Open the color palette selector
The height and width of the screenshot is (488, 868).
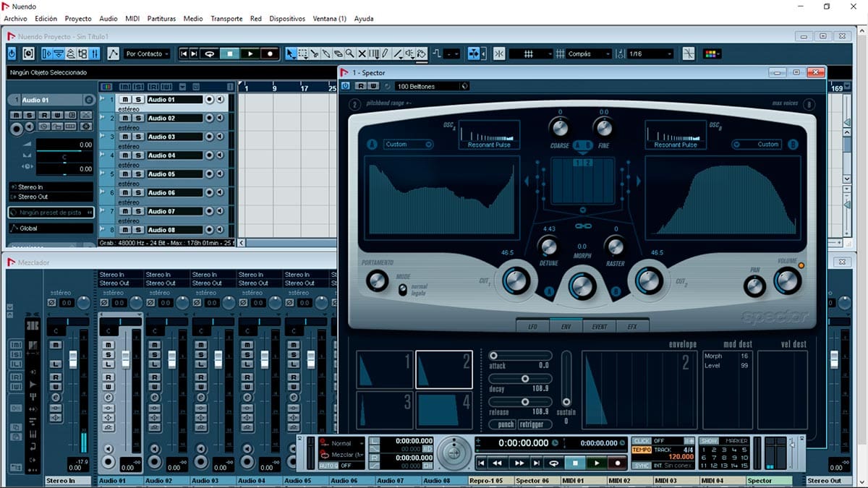tap(712, 53)
